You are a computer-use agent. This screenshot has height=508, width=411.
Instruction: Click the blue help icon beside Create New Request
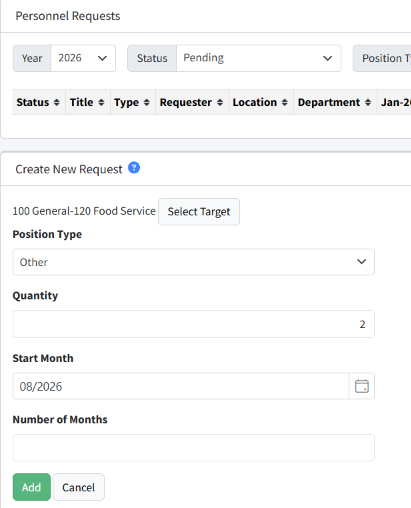pyautogui.click(x=134, y=168)
